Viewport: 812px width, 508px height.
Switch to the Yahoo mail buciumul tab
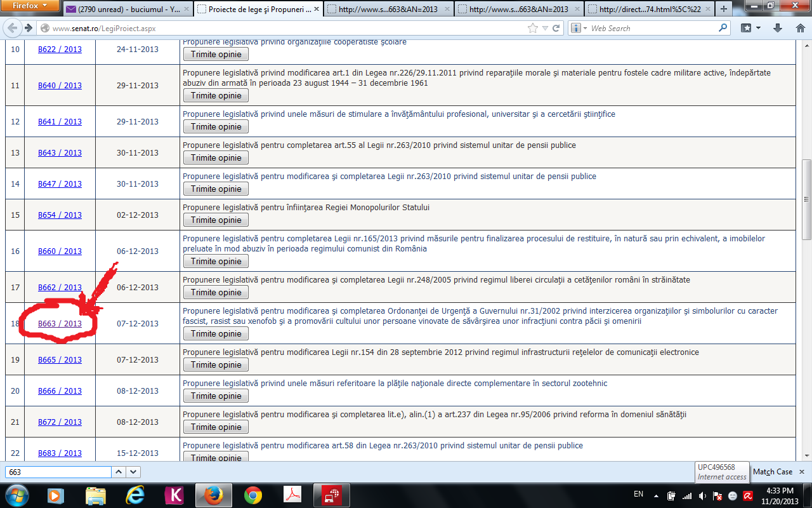click(127, 9)
